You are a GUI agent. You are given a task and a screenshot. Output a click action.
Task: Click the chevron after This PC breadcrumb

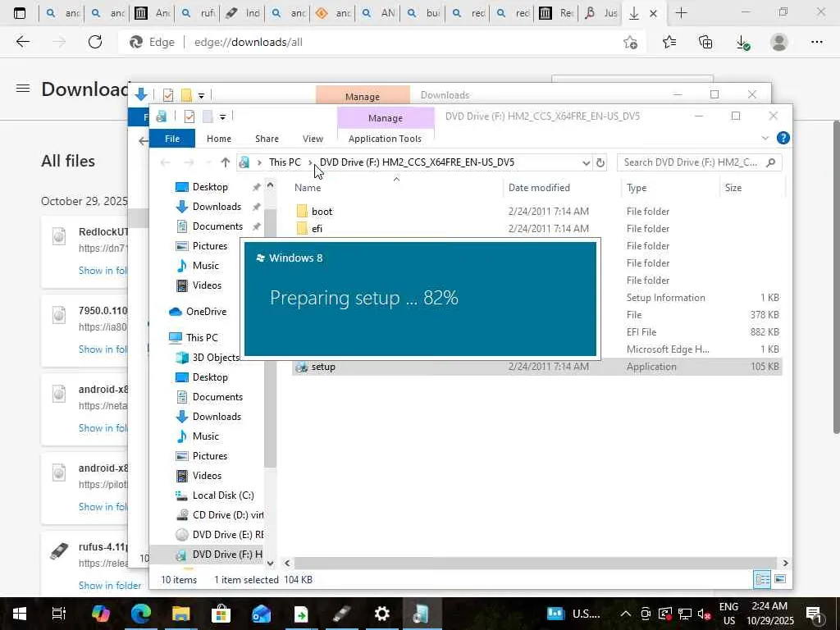click(x=309, y=162)
